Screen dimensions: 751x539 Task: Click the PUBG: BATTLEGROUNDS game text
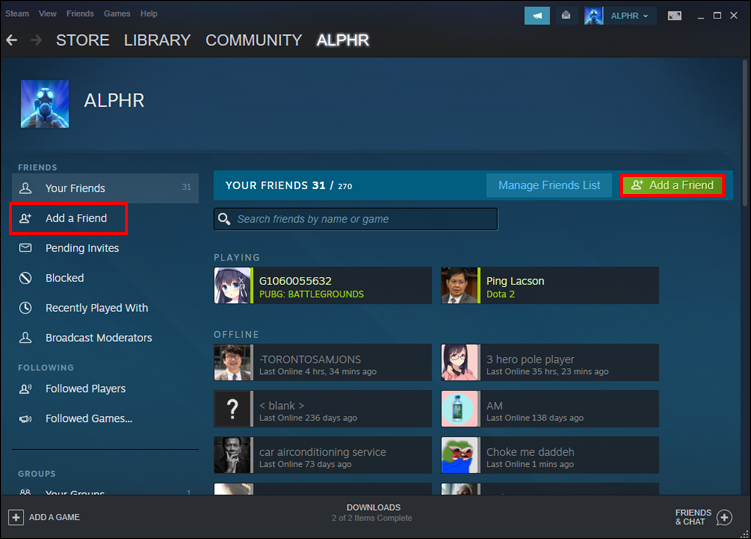click(x=311, y=294)
